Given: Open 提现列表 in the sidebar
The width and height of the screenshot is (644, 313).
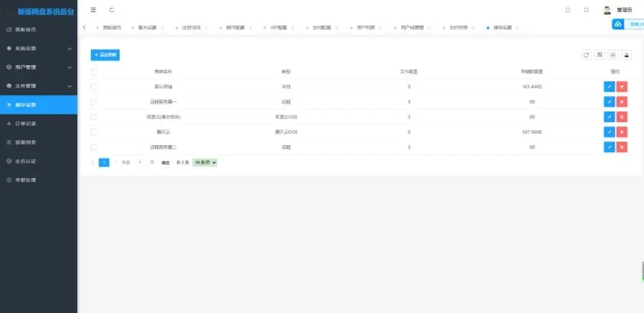Looking at the screenshot, I should (39, 142).
